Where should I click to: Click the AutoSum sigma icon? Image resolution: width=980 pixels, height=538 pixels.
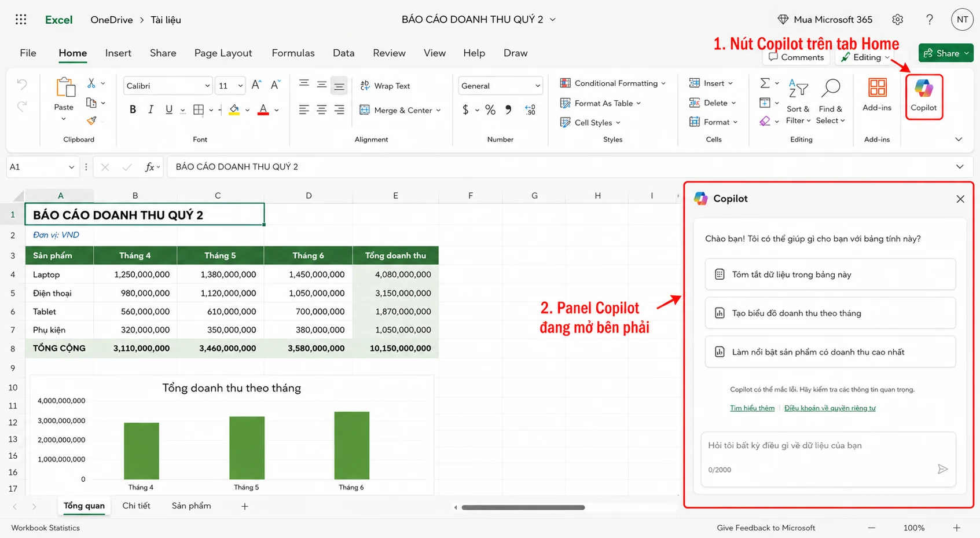[x=765, y=83]
